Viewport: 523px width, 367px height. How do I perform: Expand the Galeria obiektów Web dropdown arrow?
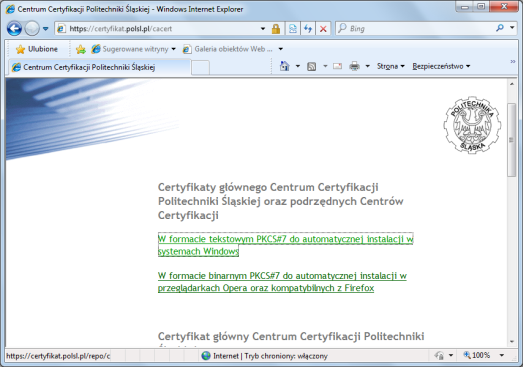281,49
